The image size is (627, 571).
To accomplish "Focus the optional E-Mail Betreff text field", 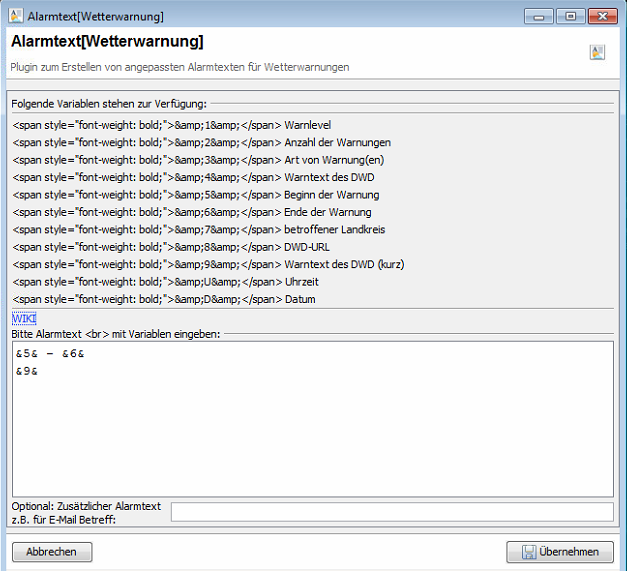I will pos(391,512).
